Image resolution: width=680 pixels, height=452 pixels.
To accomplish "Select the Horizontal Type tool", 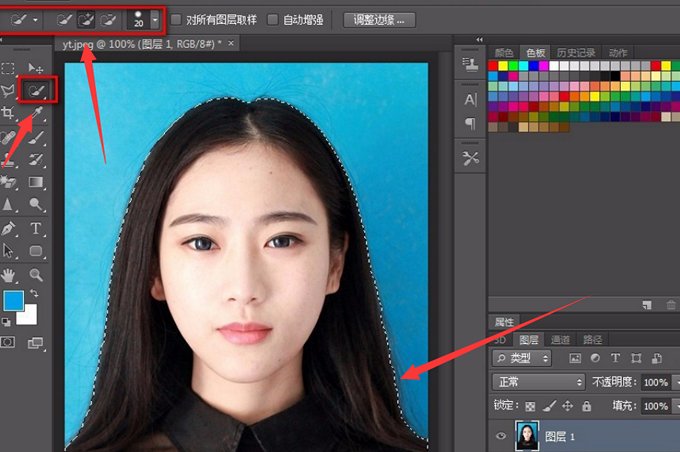I will [36, 228].
